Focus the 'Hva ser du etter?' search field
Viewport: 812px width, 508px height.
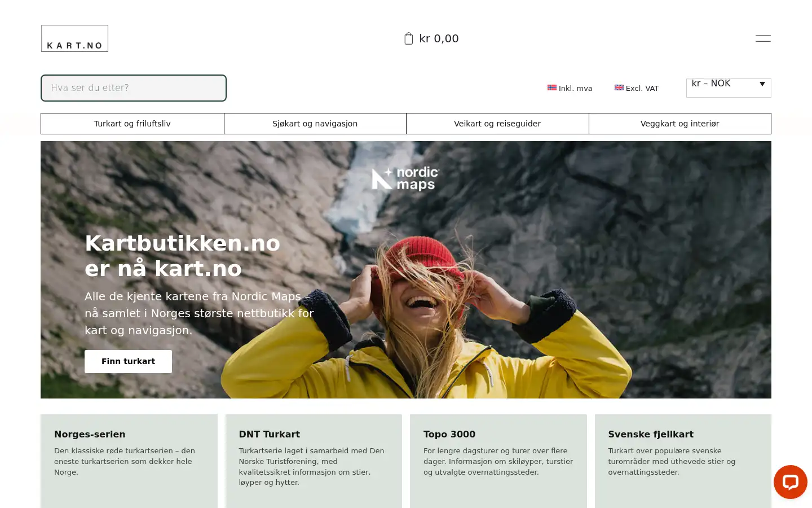pyautogui.click(x=134, y=88)
